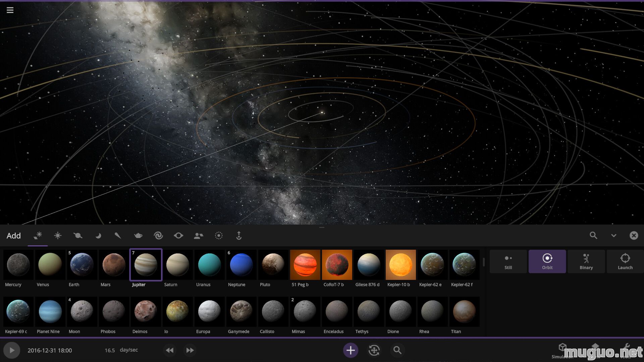Select the planets and moons category tab
644x362 pixels.
click(38, 236)
